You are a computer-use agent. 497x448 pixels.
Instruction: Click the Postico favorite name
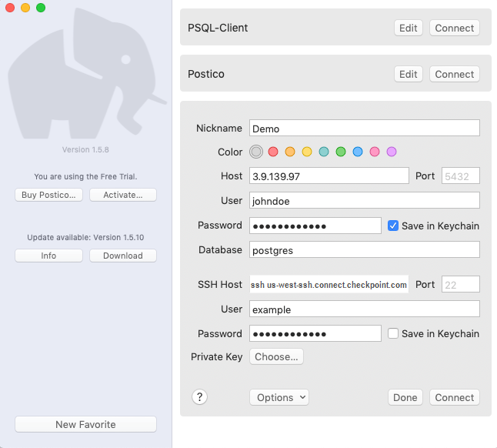(x=206, y=74)
